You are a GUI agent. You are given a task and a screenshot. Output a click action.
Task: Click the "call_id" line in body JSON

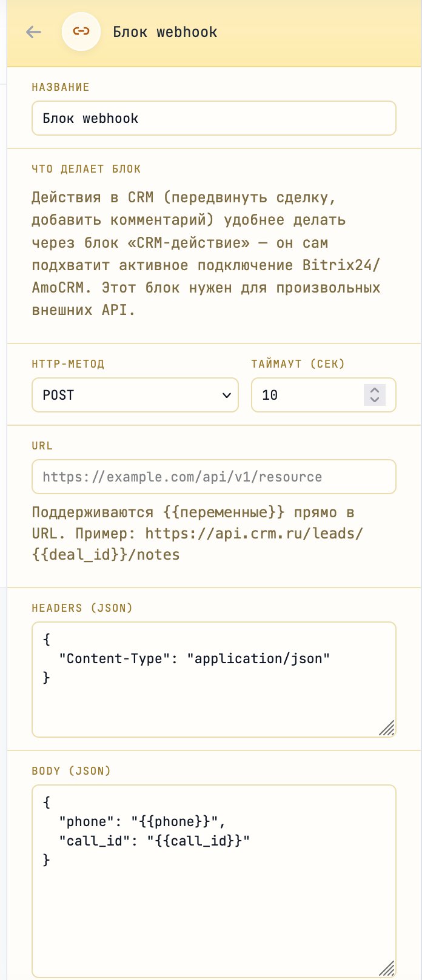click(x=154, y=841)
